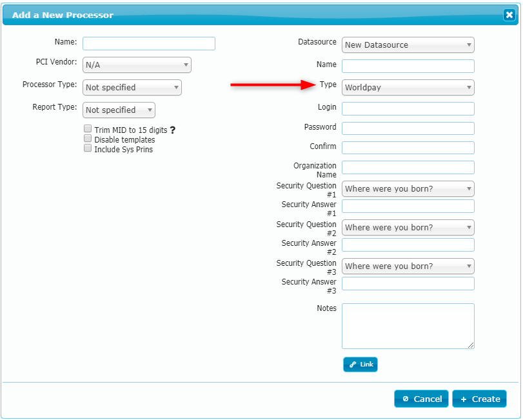The image size is (523, 420).
Task: Open the Report Type dropdown
Action: point(119,110)
